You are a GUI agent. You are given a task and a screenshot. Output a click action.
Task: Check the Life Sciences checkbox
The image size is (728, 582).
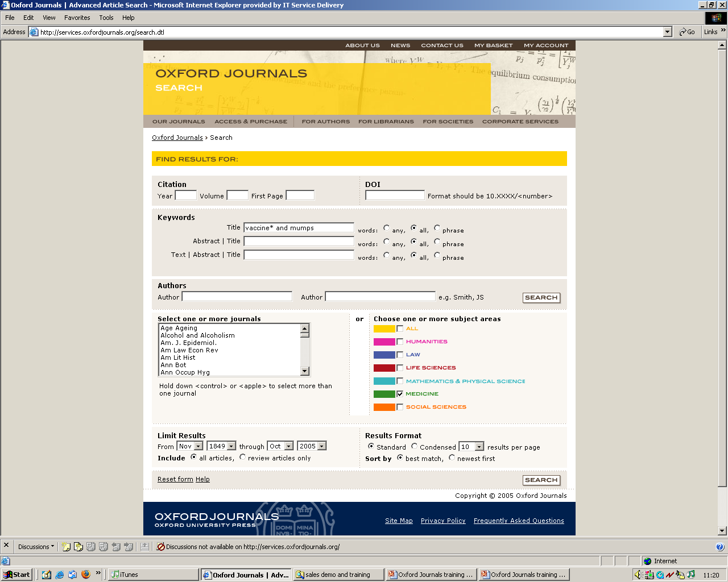pyautogui.click(x=400, y=368)
